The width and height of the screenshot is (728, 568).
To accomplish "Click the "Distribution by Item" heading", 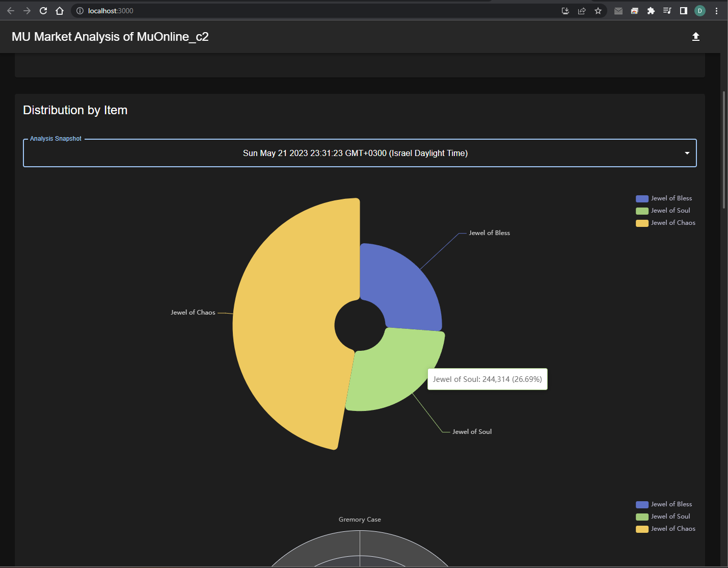I will (75, 110).
